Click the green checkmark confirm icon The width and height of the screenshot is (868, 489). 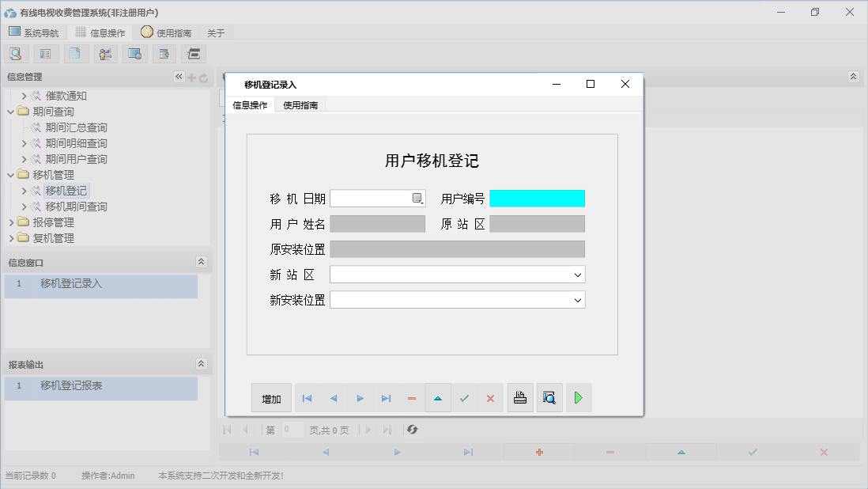465,398
